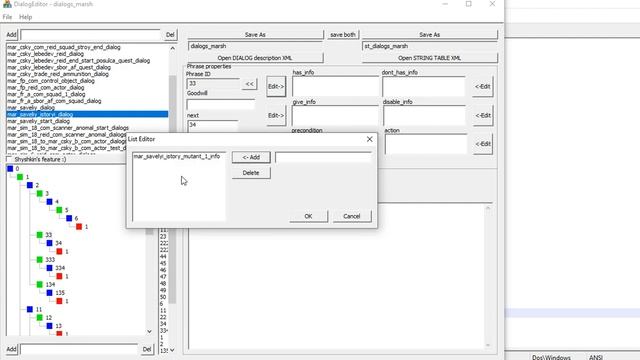Click the dialog list scroll up arrow
The image size is (640, 360).
[x=172, y=48]
